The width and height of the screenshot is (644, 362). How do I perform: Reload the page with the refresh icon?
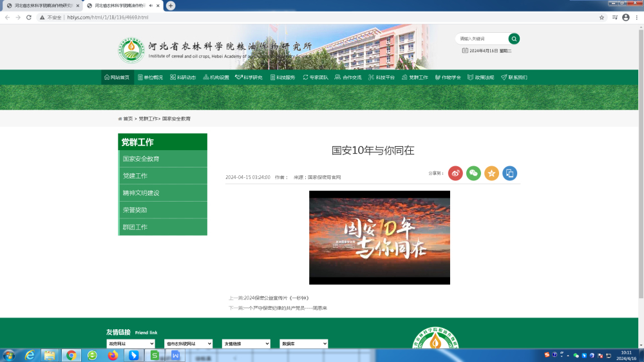click(x=29, y=17)
